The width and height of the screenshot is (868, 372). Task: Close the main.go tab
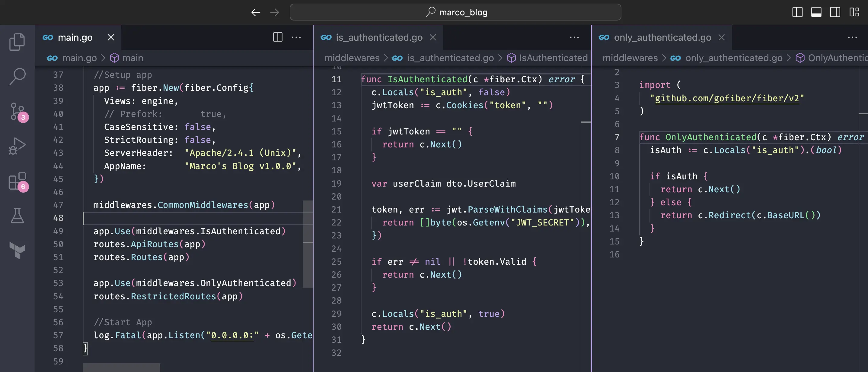click(111, 37)
